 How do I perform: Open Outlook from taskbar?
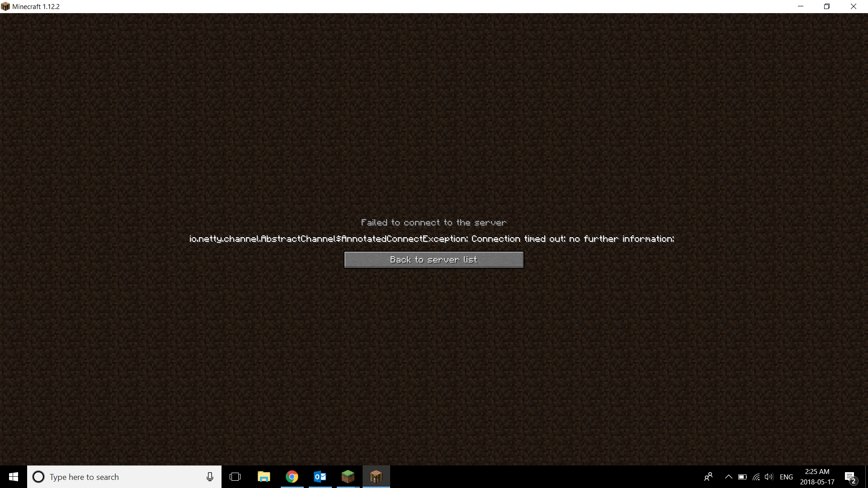click(320, 477)
